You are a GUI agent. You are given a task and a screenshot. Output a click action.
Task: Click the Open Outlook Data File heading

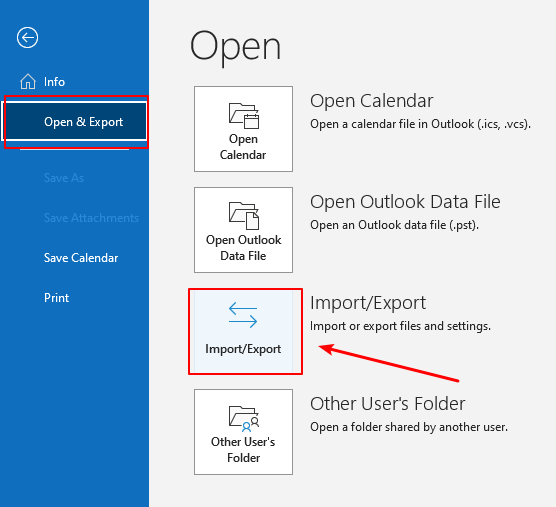point(405,202)
